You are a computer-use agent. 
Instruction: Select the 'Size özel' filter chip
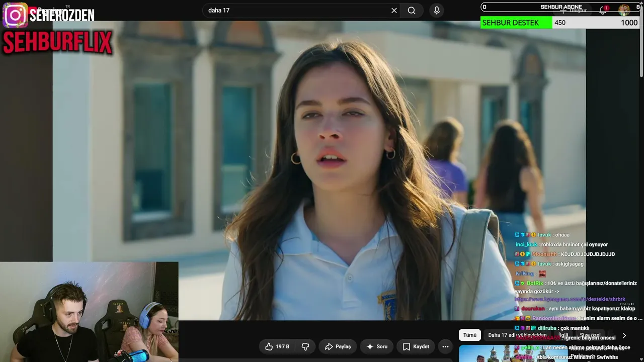coord(590,335)
